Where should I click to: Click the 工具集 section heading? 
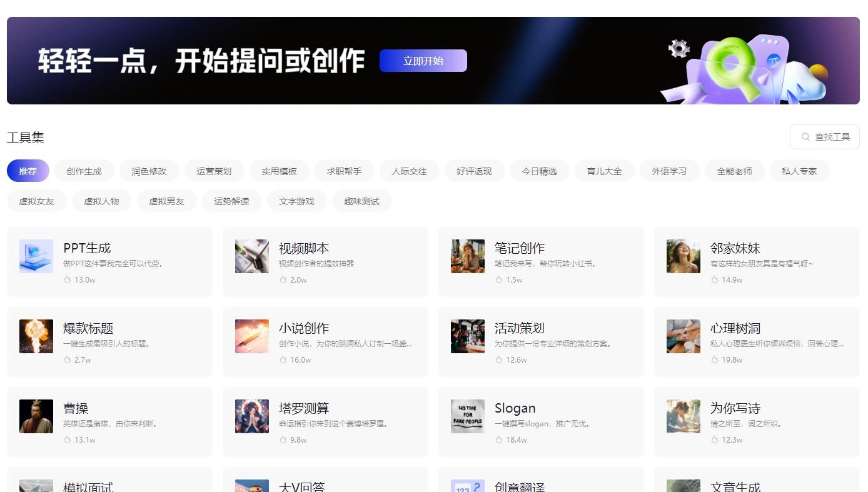(26, 138)
